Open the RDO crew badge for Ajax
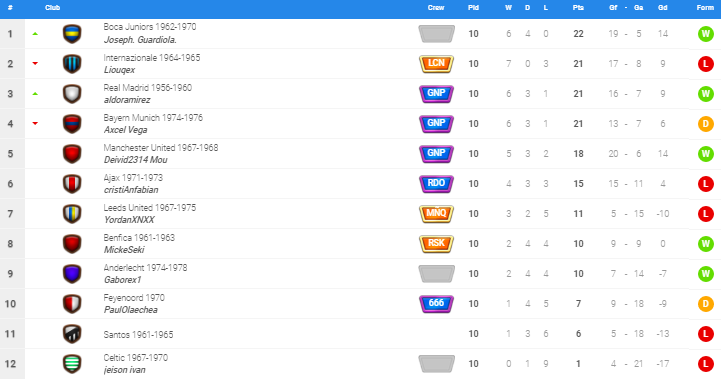The width and height of the screenshot is (721, 379). pyautogui.click(x=436, y=184)
